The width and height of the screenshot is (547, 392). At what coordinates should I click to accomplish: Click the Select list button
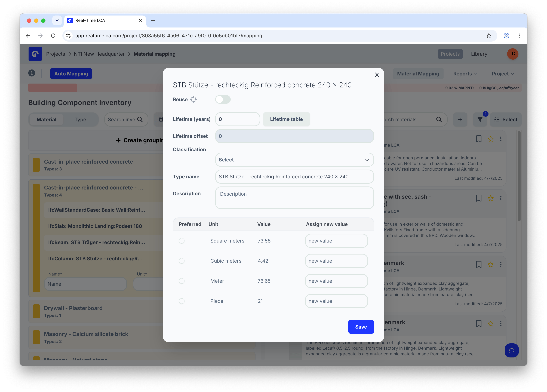[x=506, y=120]
